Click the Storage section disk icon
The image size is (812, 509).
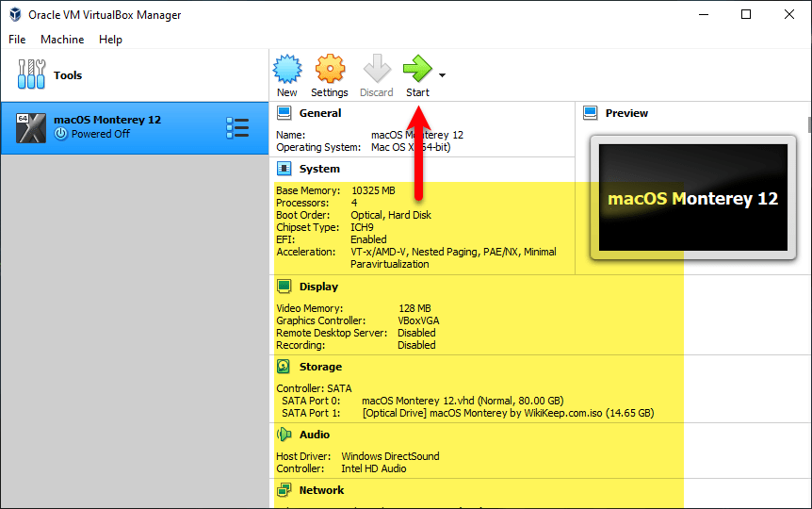click(284, 367)
